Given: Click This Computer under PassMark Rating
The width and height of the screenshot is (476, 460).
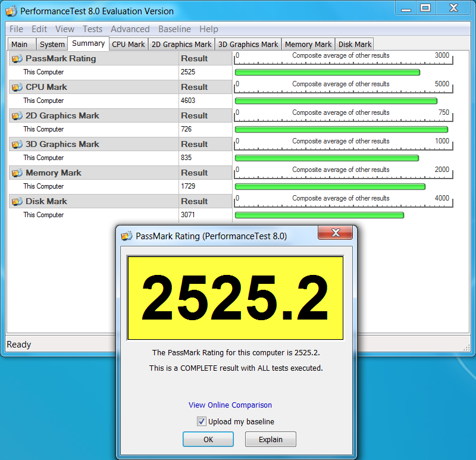Looking at the screenshot, I should point(43,72).
